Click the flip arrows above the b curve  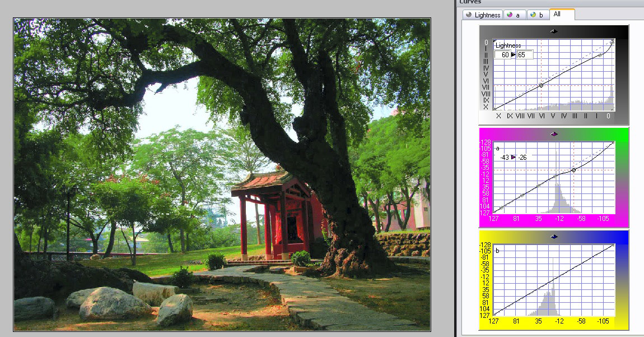pos(554,237)
